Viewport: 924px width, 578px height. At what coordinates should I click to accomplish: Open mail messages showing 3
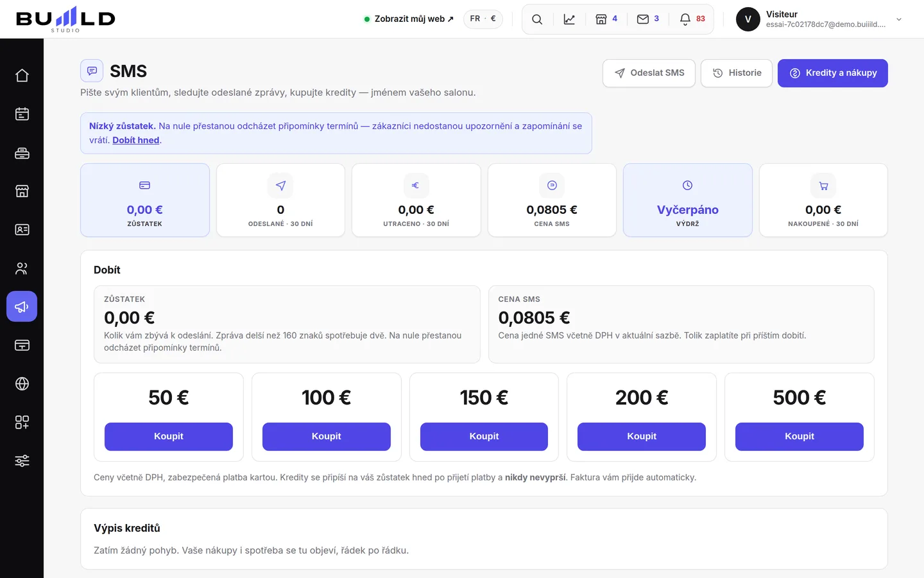pyautogui.click(x=648, y=19)
